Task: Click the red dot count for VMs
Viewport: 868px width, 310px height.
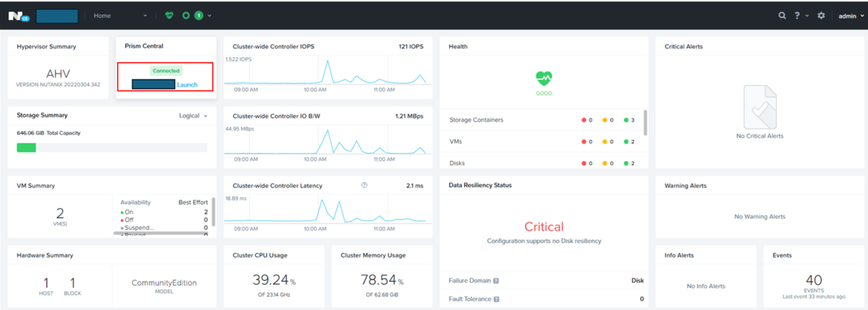Action: tap(587, 142)
